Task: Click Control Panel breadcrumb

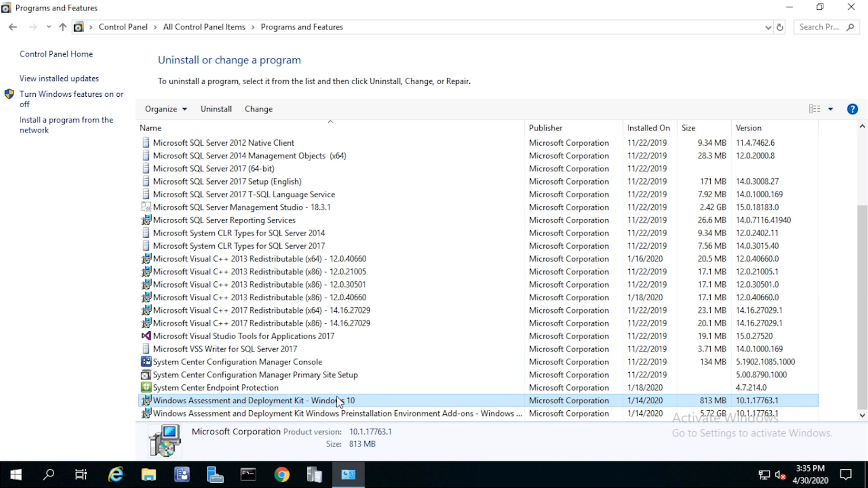Action: point(123,27)
